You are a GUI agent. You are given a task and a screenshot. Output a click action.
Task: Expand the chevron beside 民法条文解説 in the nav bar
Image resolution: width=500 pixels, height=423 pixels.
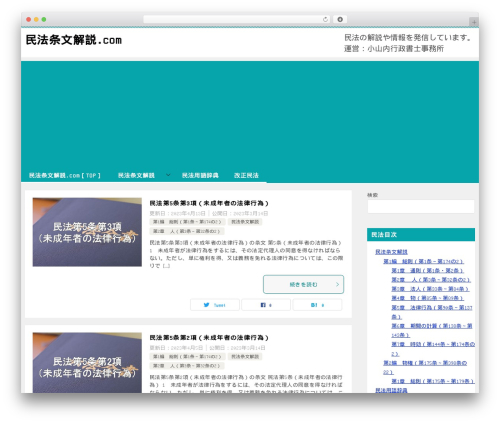pyautogui.click(x=168, y=175)
